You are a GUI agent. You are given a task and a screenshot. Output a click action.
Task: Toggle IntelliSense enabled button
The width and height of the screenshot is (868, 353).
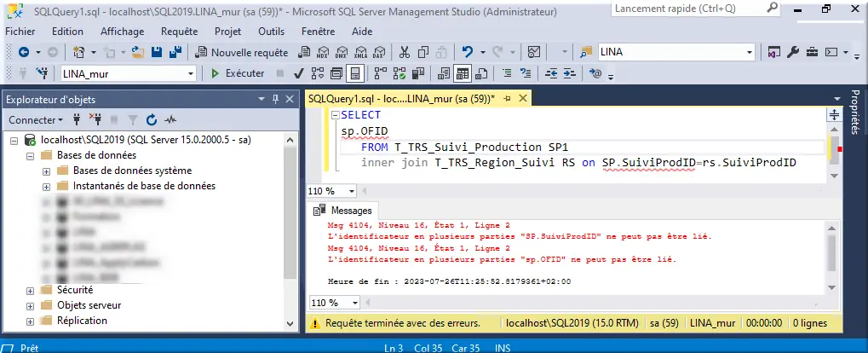point(355,73)
